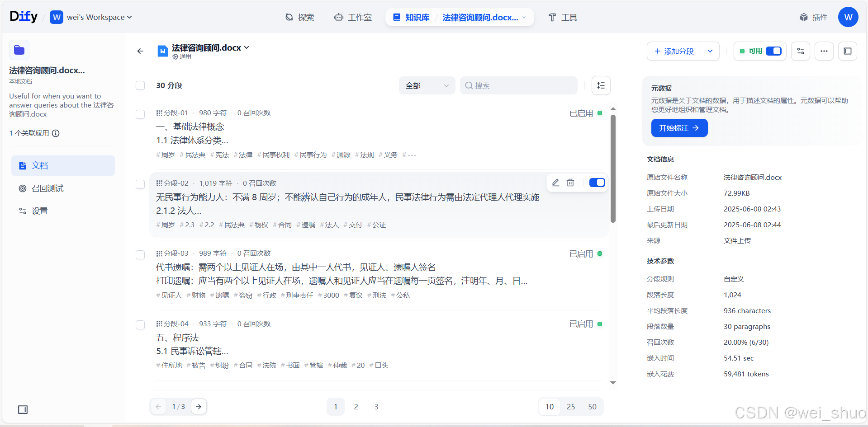Viewport: 868px width, 427px height.
Task: Open the 全部 segment filter dropdown
Action: tap(426, 85)
